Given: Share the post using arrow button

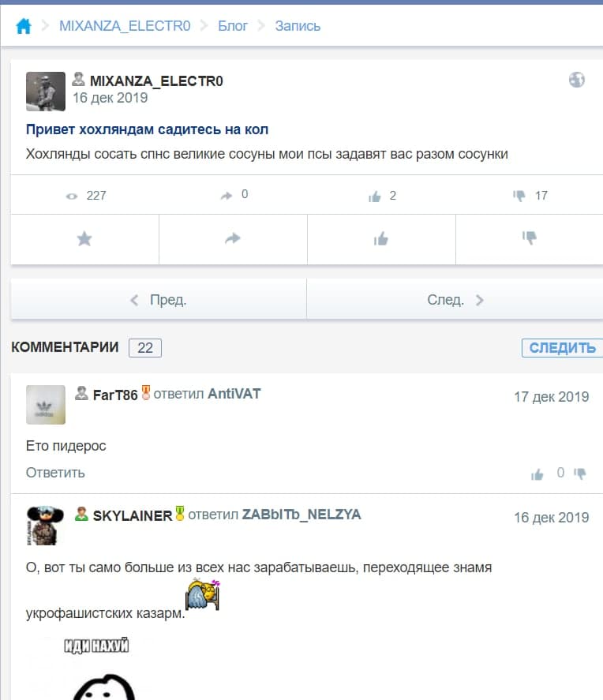Looking at the screenshot, I should point(233,239).
